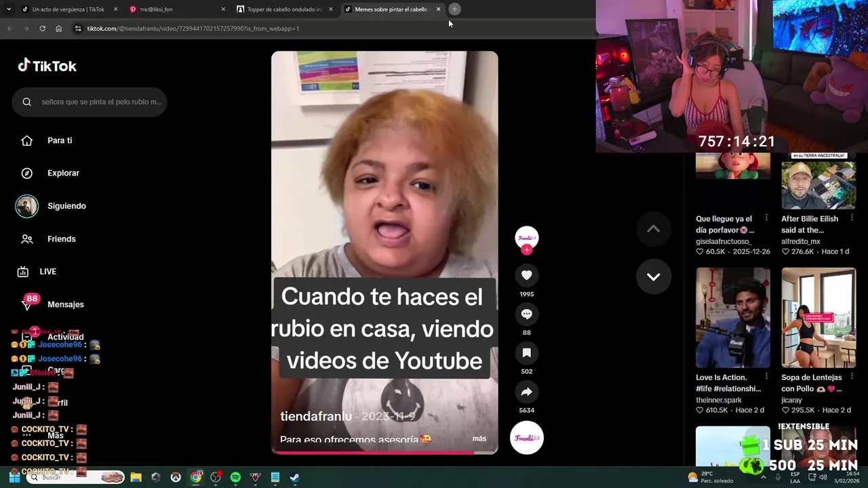Open Explorar page
Screen dimensions: 868x488
(x=63, y=173)
